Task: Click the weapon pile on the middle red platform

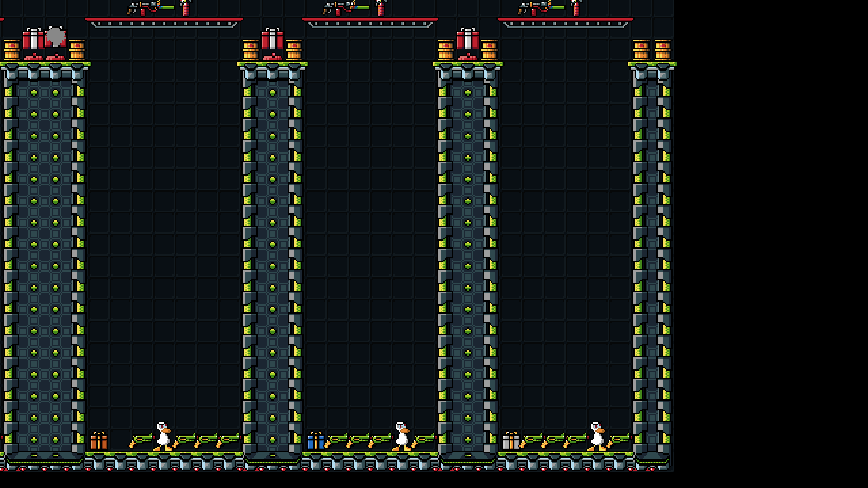Action: pyautogui.click(x=345, y=8)
